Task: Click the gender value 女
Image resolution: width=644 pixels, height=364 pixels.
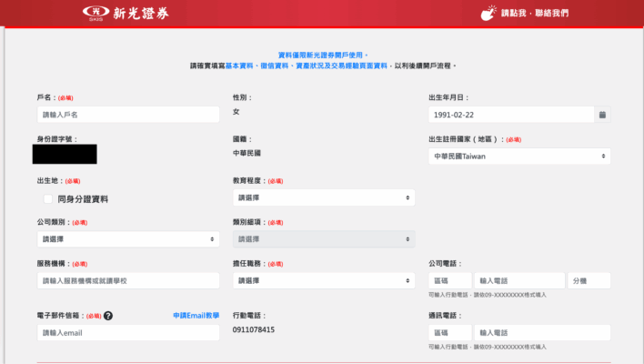Action: (236, 112)
